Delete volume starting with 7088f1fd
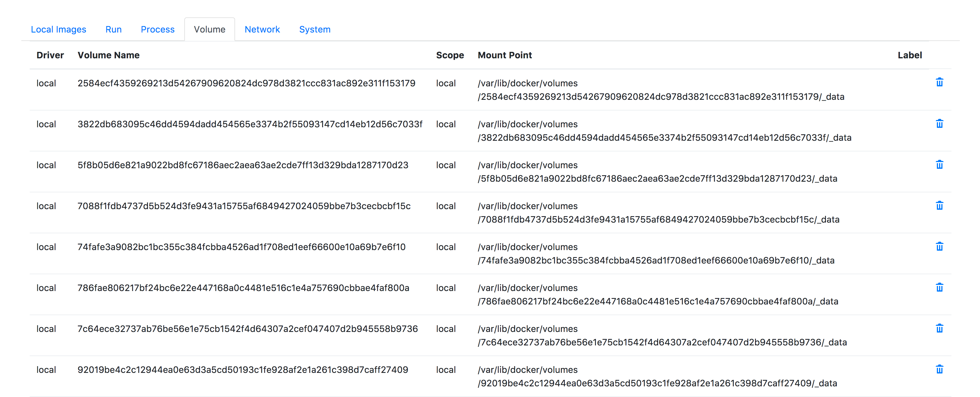This screenshot has height=397, width=980. click(939, 206)
